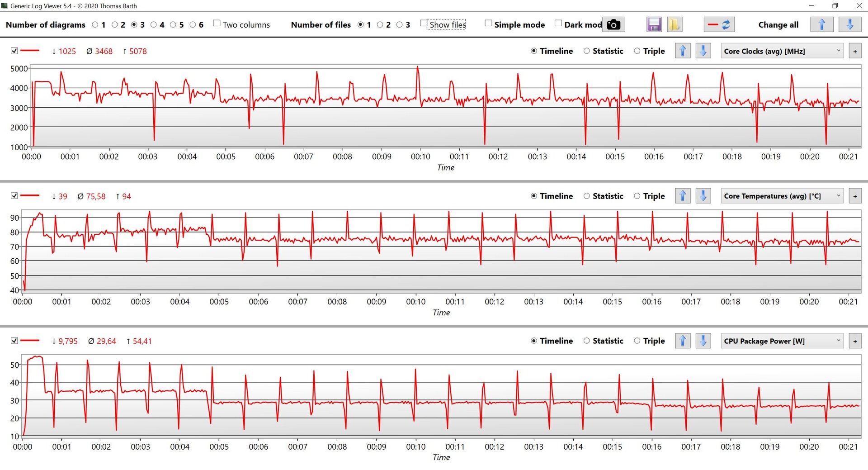This screenshot has height=470, width=868.
Task: Click the Change all up arrow
Action: [x=821, y=24]
